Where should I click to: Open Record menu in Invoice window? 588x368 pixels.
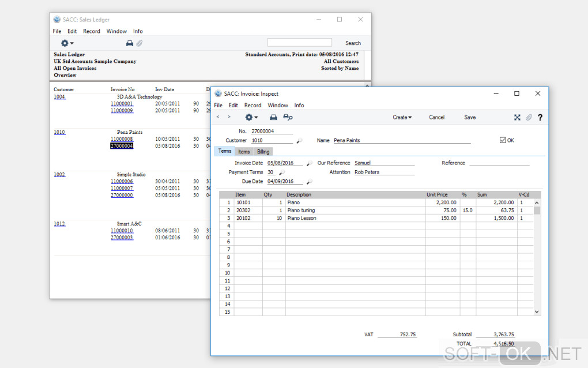(x=252, y=106)
